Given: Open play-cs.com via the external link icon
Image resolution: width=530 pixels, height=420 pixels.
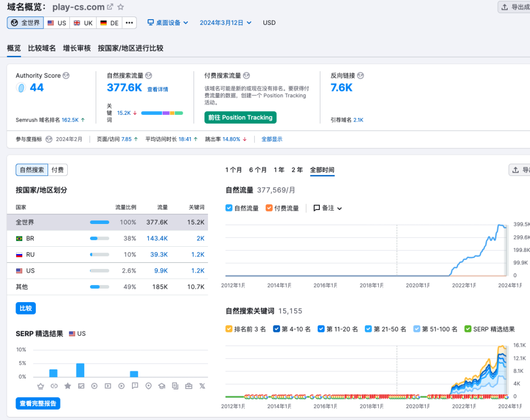Looking at the screenshot, I should (110, 7).
